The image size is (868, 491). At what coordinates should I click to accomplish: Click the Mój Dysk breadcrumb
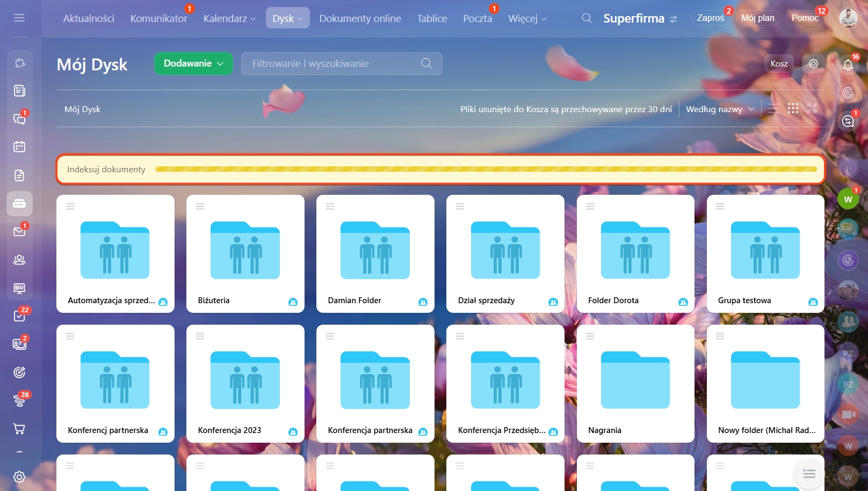click(82, 109)
